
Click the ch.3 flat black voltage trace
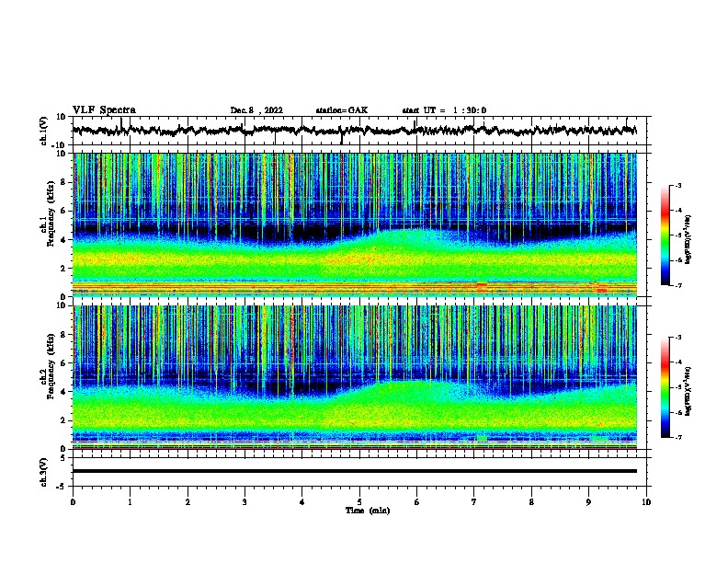point(355,471)
